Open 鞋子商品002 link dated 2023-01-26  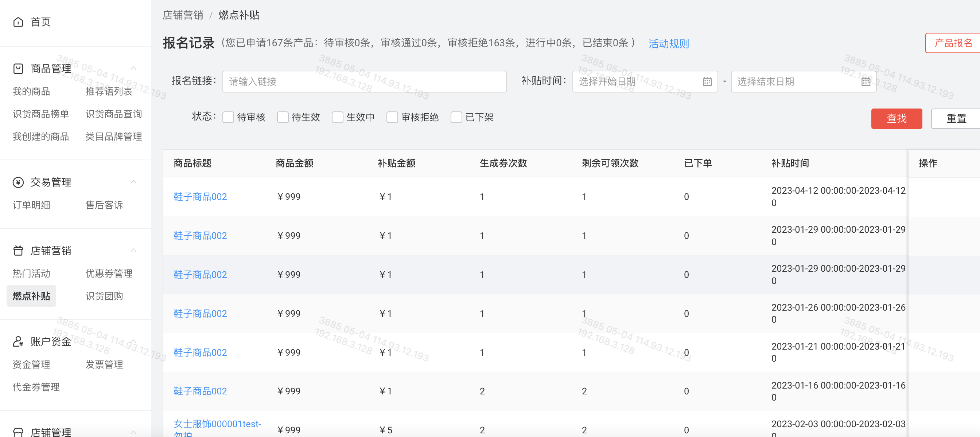[x=200, y=314]
